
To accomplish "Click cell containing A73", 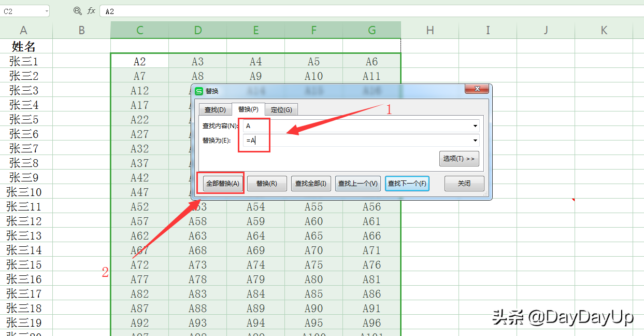I will (197, 264).
